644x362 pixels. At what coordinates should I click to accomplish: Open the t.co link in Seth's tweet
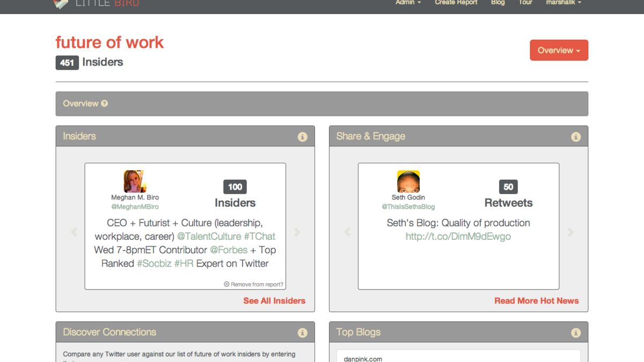pos(458,237)
